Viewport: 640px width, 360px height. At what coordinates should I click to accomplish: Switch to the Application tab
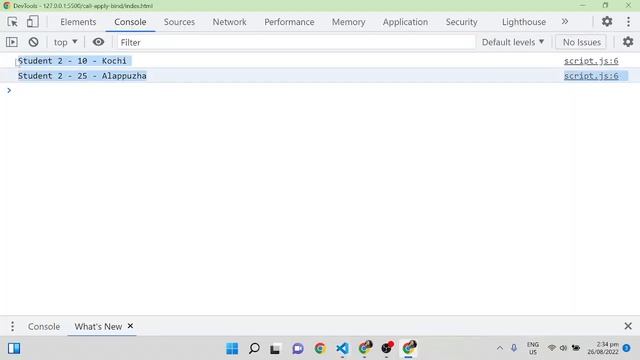(405, 22)
